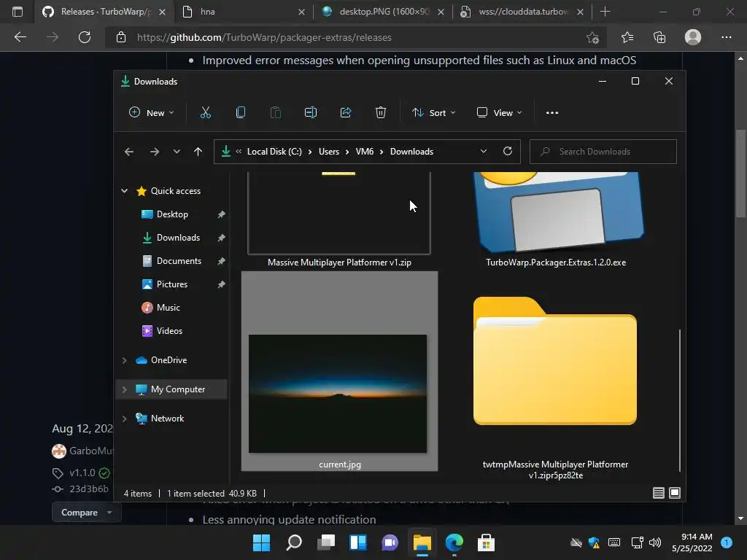Click the Cut icon in Explorer toolbar
Viewport: 747px width, 560px height.
point(205,113)
